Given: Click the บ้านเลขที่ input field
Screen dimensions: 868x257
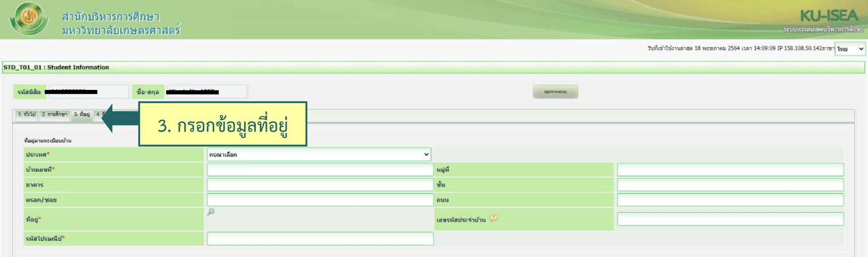Looking at the screenshot, I should [x=320, y=170].
